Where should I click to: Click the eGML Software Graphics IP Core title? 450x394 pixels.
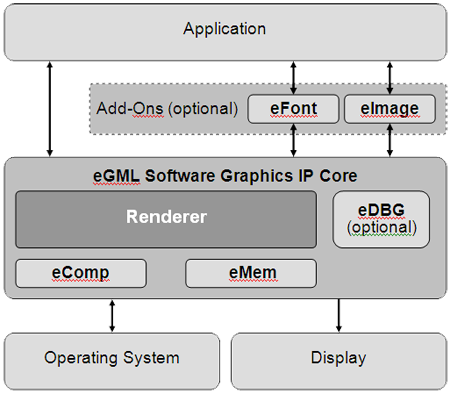(225, 176)
